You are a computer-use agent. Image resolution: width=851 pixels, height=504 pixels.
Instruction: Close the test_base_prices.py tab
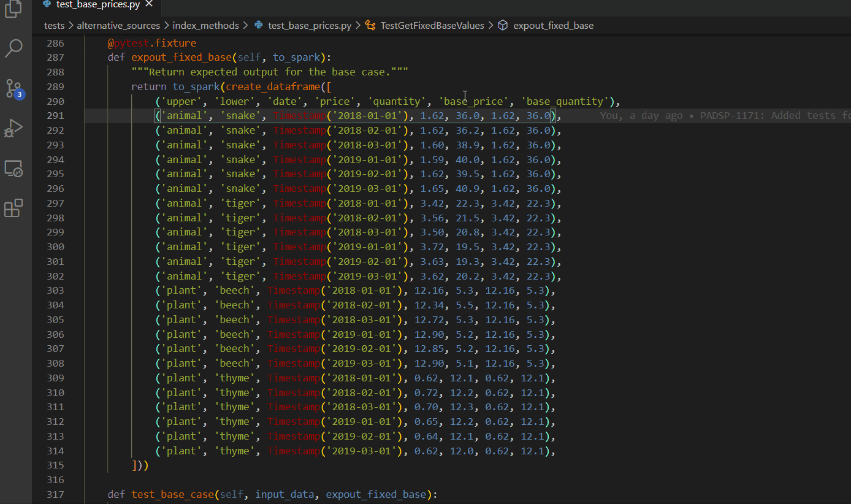(x=149, y=4)
